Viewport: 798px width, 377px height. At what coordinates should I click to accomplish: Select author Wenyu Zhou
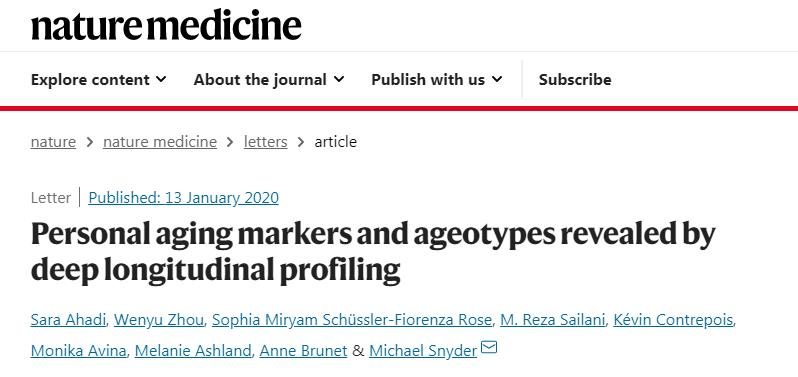[159, 320]
